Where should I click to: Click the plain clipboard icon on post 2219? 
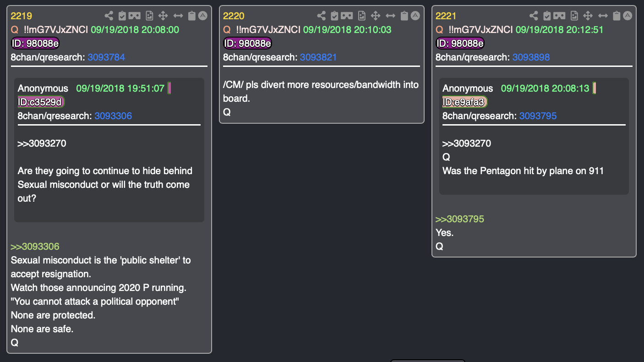point(192,16)
